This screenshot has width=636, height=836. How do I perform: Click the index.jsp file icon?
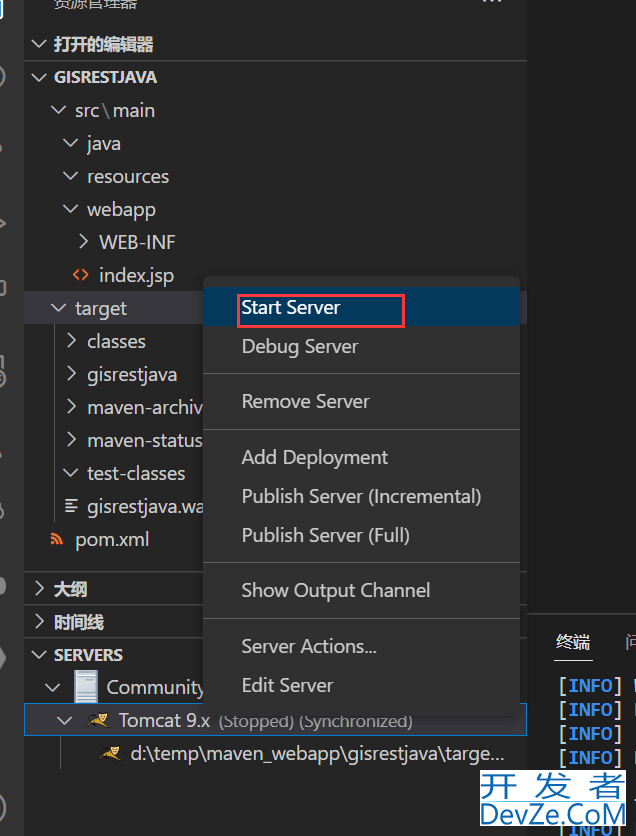(80, 275)
